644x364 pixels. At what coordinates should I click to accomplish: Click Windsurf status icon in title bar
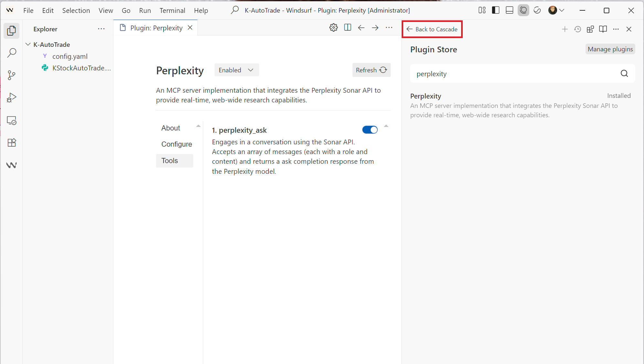click(x=537, y=10)
